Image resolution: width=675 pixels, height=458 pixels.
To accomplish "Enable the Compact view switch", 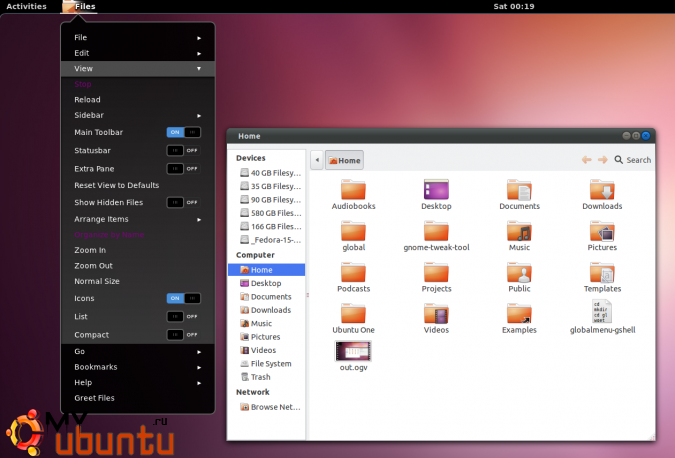I will (x=184, y=334).
